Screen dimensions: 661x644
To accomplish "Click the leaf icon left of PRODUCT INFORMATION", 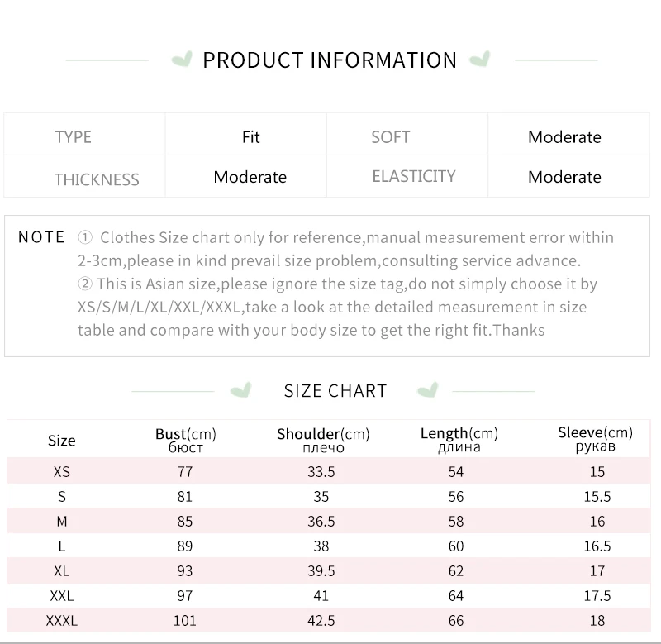I will tap(181, 60).
